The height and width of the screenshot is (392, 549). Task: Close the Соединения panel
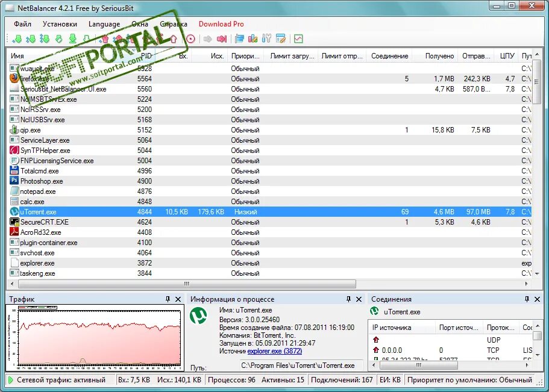(537, 299)
